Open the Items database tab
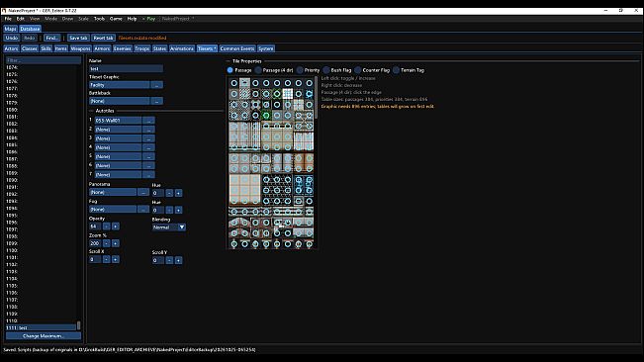 60,48
